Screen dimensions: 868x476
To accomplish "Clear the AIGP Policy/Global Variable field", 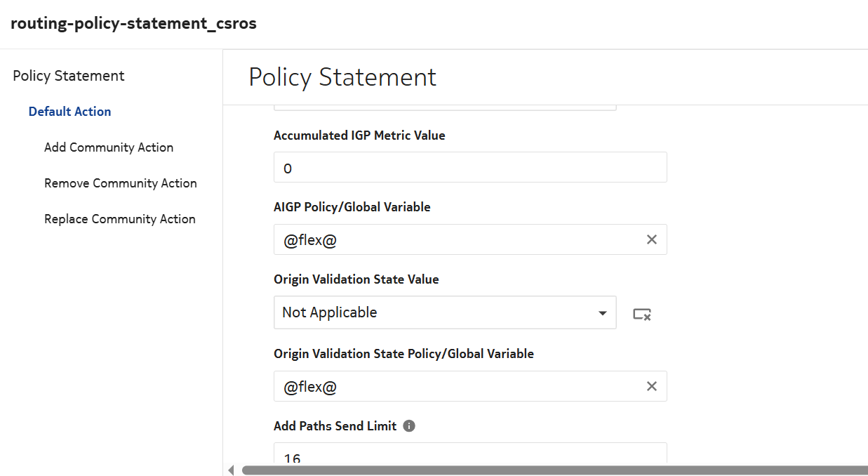I will tap(651, 240).
